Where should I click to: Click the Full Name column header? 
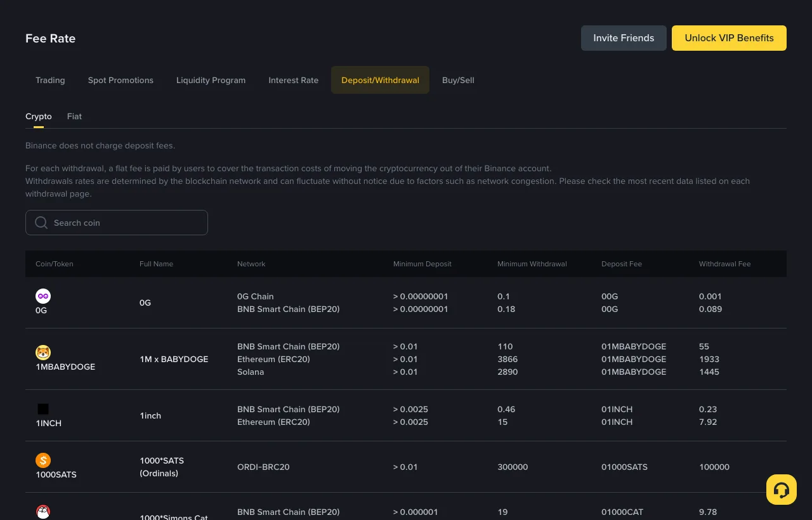[x=156, y=264]
